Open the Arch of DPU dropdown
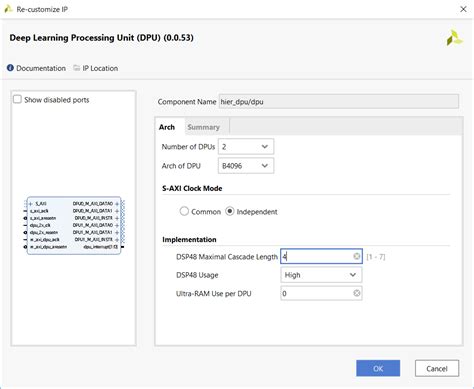Screen dimensions: 474x389 coord(246,166)
